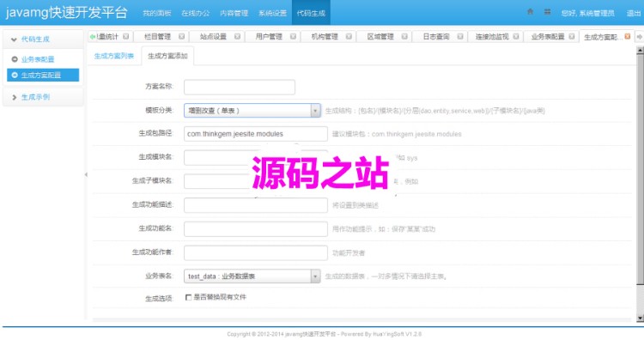Click the 生成方案配置 sidebar bullet icon
The image size is (644, 340).
click(x=15, y=76)
